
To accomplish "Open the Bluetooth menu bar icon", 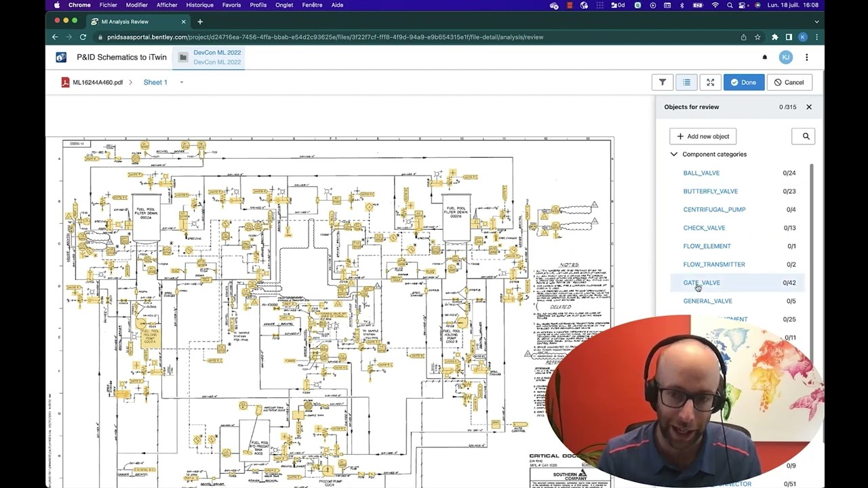I will point(682,5).
